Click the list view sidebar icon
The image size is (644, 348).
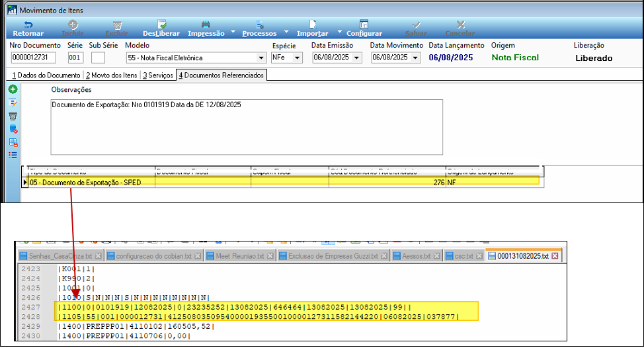(13, 155)
